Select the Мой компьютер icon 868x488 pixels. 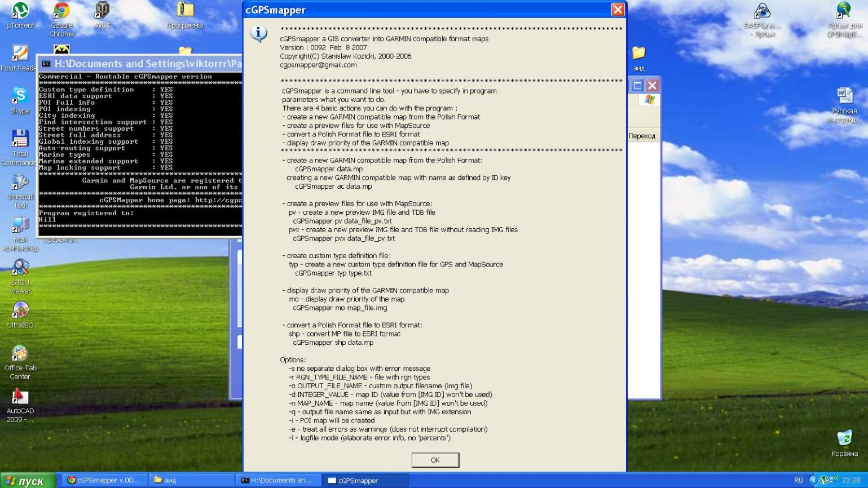[20, 225]
